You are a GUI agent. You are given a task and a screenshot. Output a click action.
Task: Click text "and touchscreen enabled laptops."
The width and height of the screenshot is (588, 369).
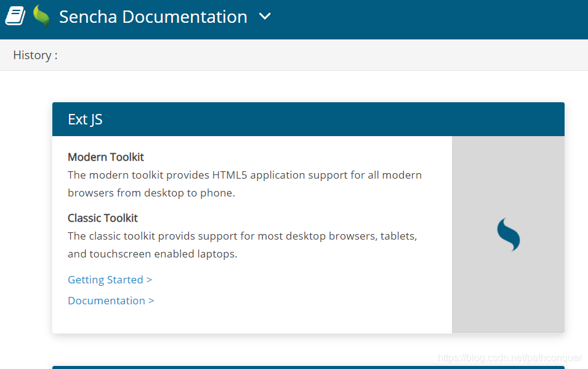coord(153,254)
